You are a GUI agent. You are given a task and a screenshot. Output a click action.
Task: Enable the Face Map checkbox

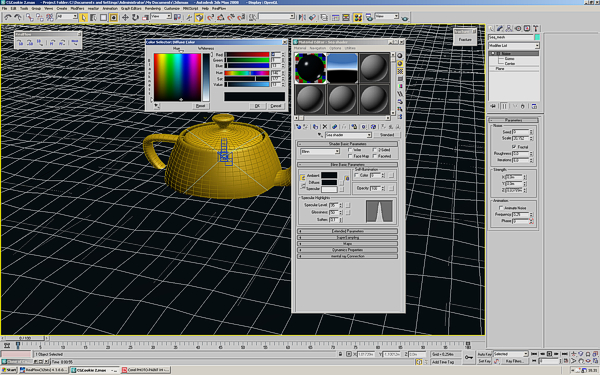[x=350, y=156]
